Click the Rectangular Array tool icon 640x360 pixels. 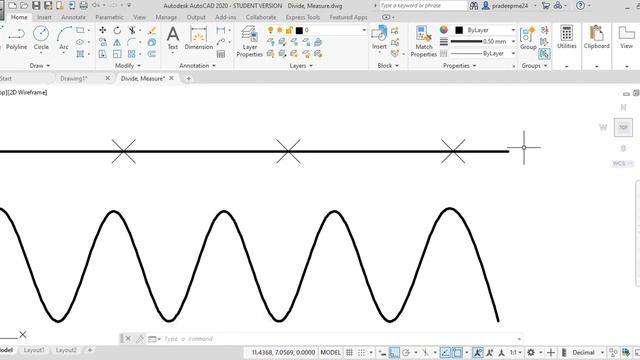(131, 53)
